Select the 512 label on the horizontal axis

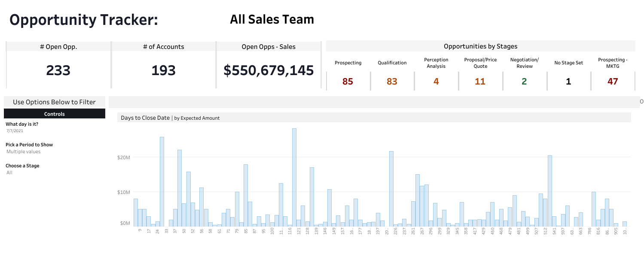(x=545, y=231)
